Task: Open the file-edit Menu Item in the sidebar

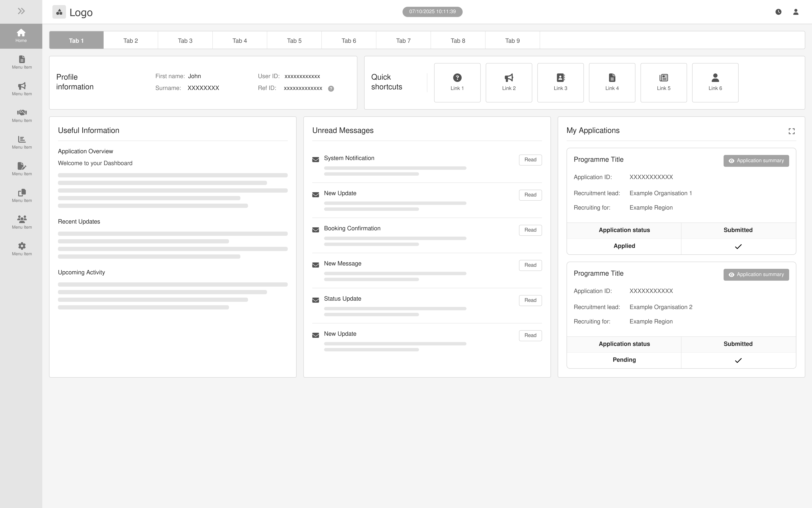Action: pos(22,169)
